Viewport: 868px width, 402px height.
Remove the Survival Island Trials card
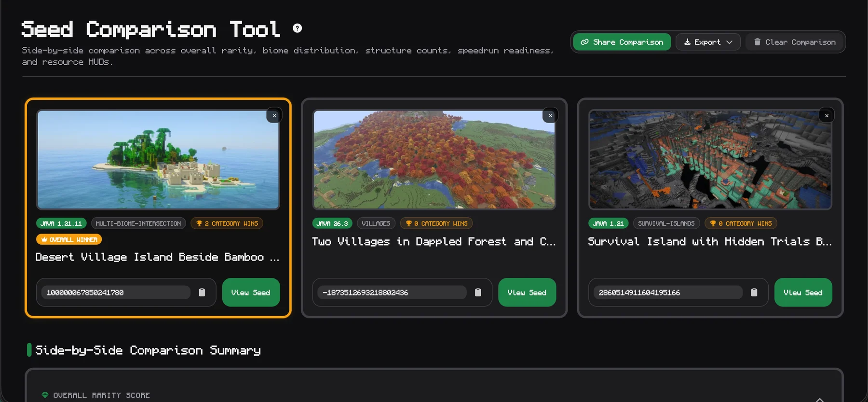[x=827, y=115]
